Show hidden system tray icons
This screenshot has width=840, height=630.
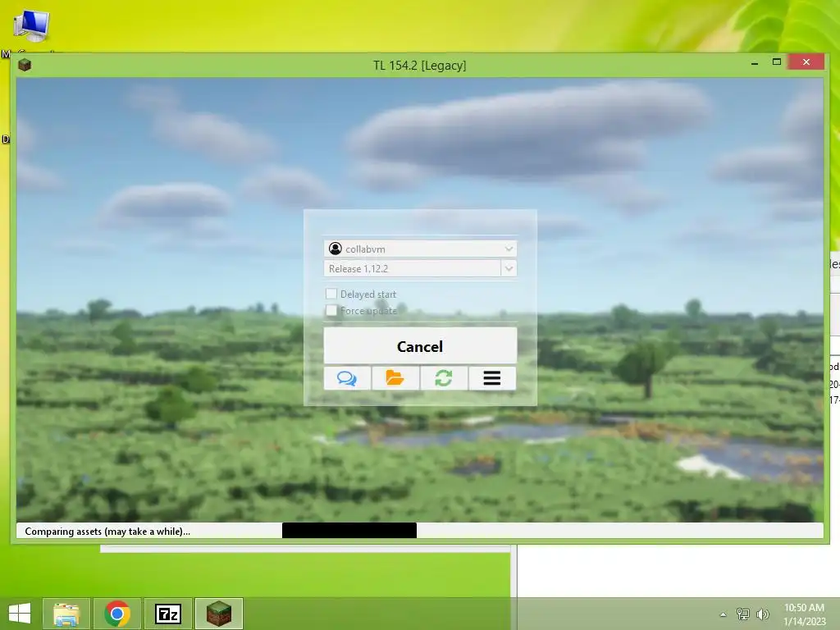(x=724, y=614)
